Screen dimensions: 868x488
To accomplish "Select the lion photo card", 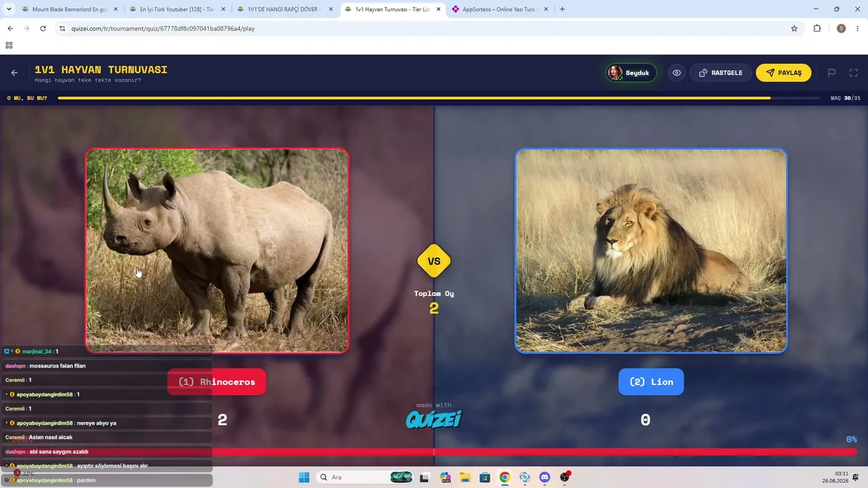I will coord(651,251).
